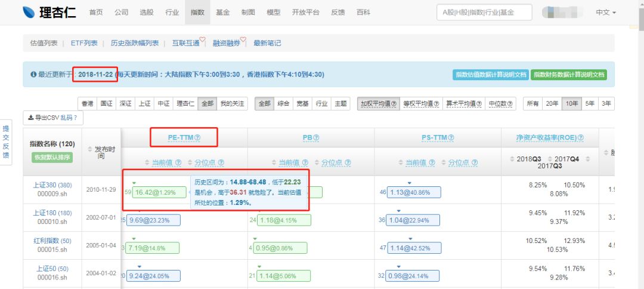This screenshot has width=644, height=289.
Task: Select the 宽基 category filter
Action: [x=302, y=103]
